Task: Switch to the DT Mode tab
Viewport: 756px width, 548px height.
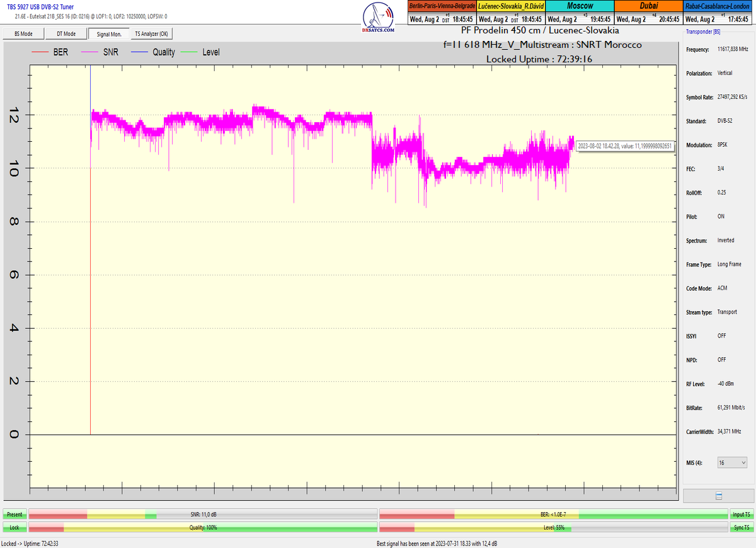Action: (66, 34)
